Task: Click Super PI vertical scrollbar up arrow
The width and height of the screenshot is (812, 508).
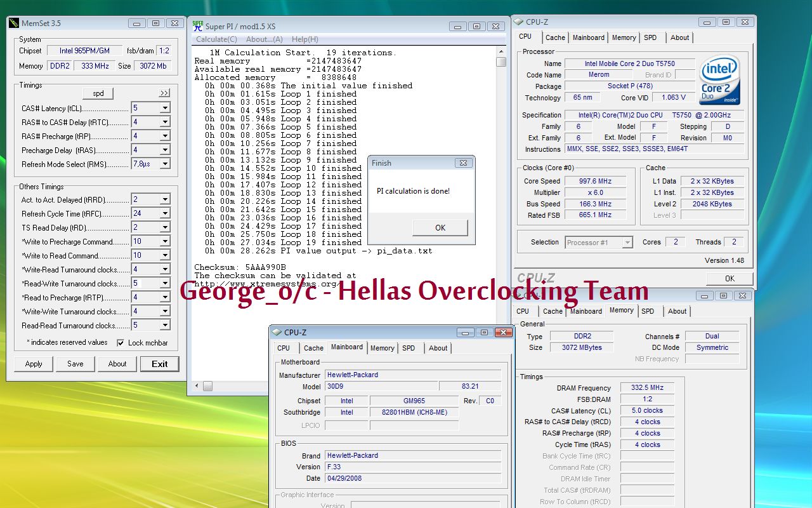Action: coord(501,52)
